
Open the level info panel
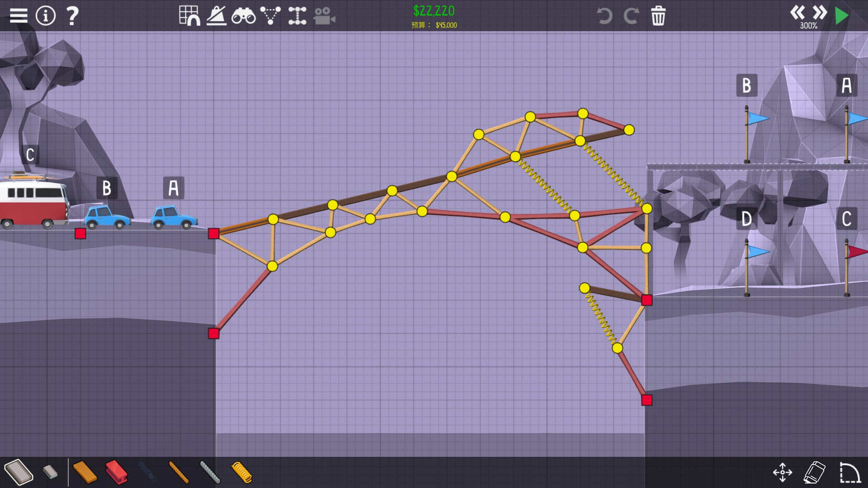pos(45,16)
